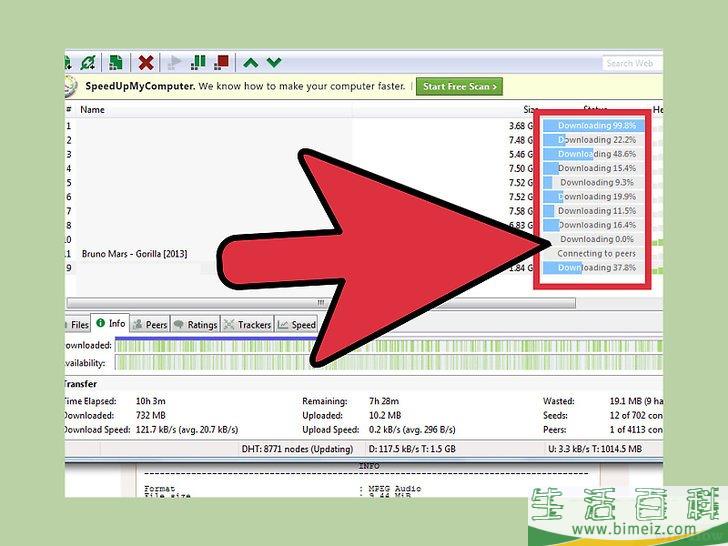Click the Create New Torrent icon
Screen dimensions: 728x546
coord(116,62)
